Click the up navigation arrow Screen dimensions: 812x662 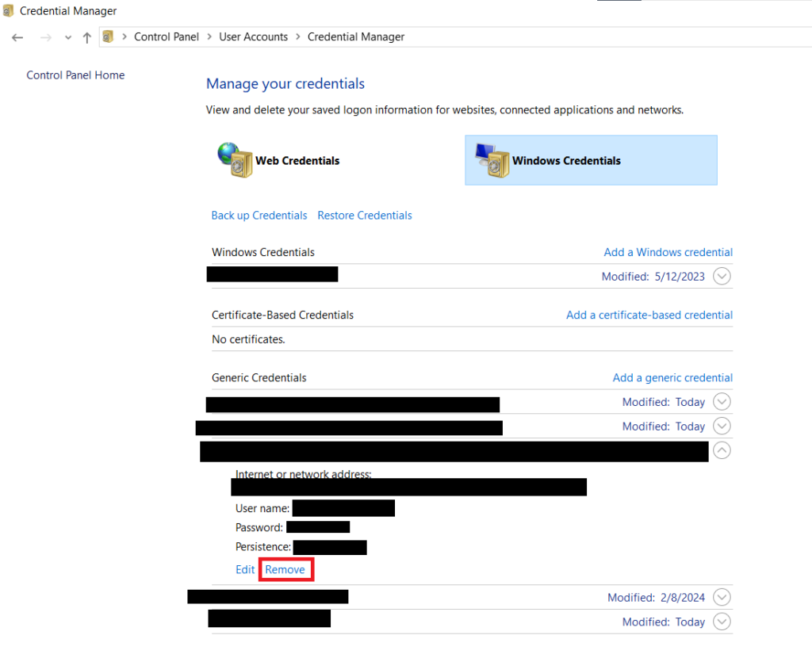(86, 36)
